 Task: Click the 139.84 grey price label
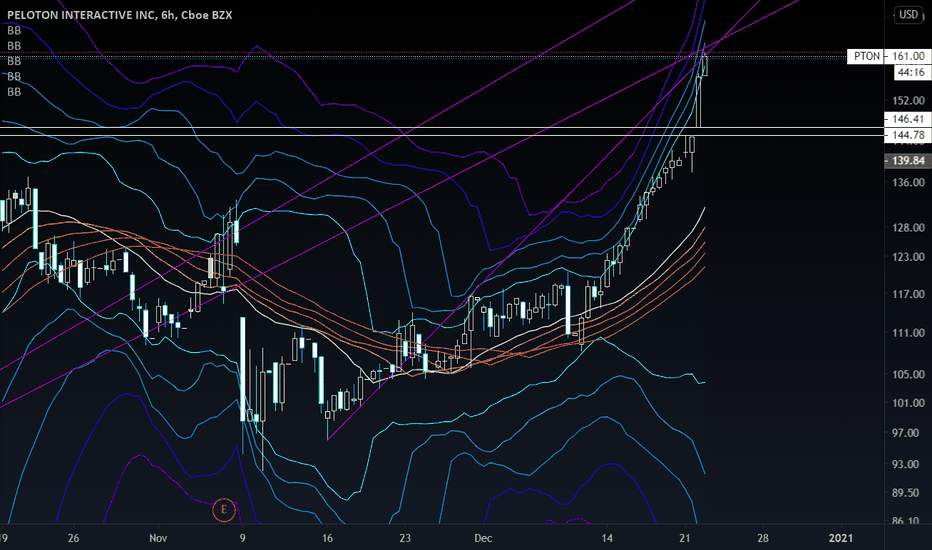point(908,161)
